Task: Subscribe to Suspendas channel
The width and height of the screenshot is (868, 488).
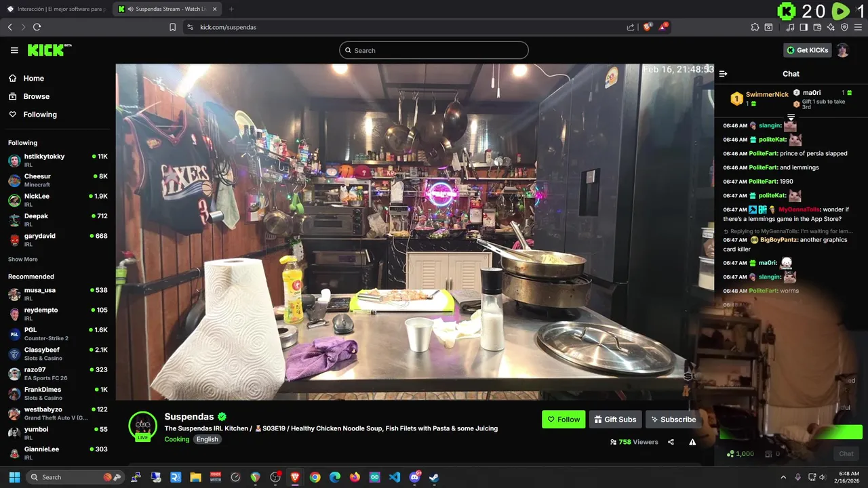Action: (673, 420)
